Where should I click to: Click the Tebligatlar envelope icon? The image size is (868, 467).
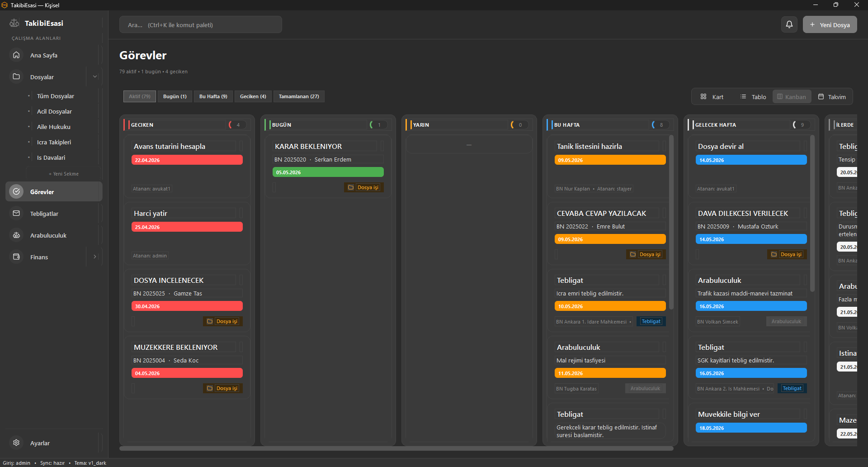[x=16, y=213]
